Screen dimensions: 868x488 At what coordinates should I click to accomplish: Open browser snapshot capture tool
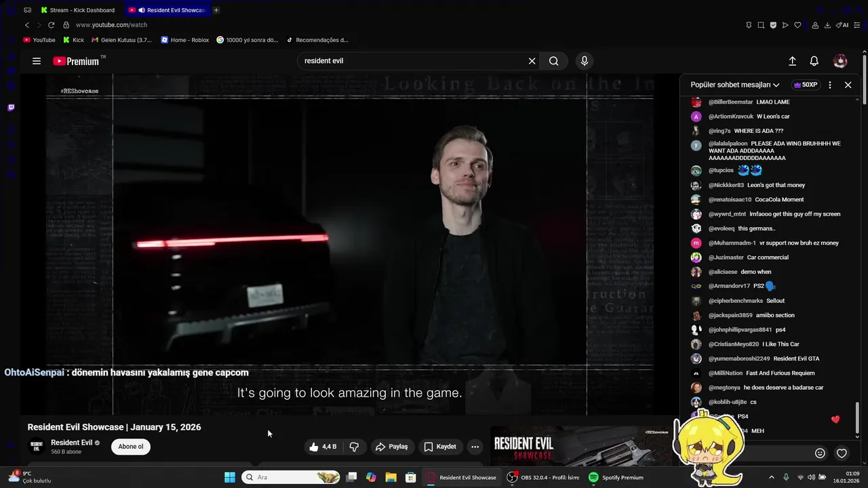[x=761, y=25]
